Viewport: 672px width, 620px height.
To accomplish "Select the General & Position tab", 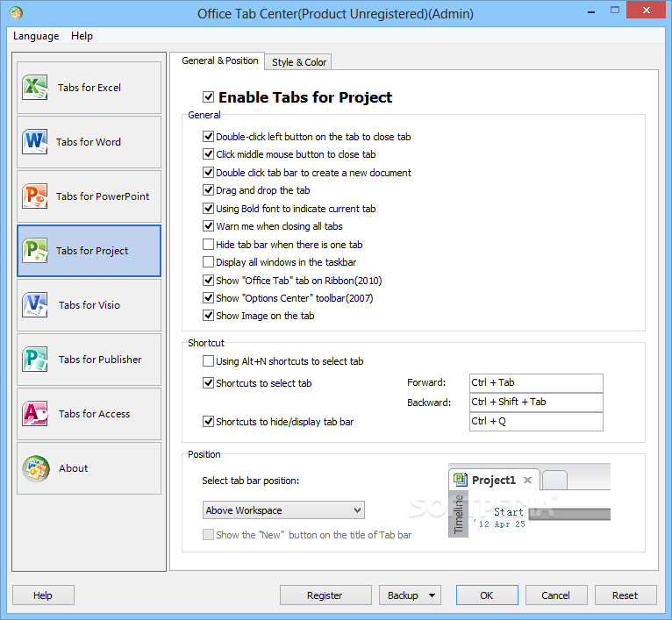I will pyautogui.click(x=220, y=61).
